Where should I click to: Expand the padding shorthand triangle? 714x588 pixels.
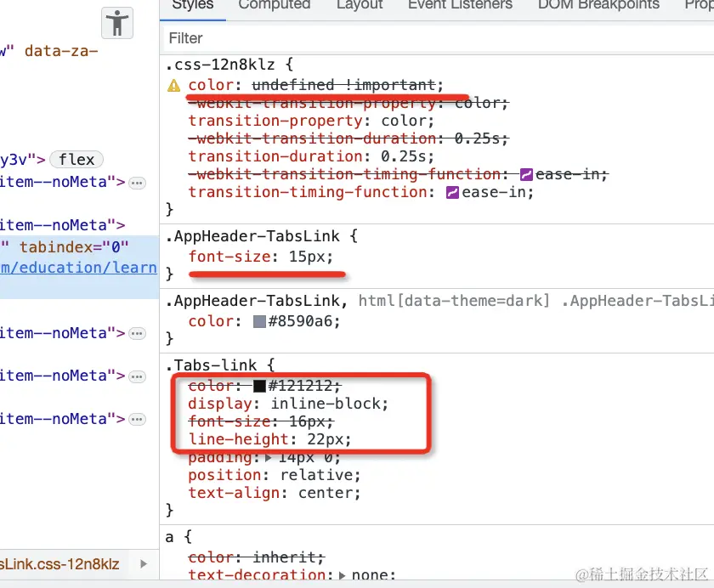click(269, 457)
